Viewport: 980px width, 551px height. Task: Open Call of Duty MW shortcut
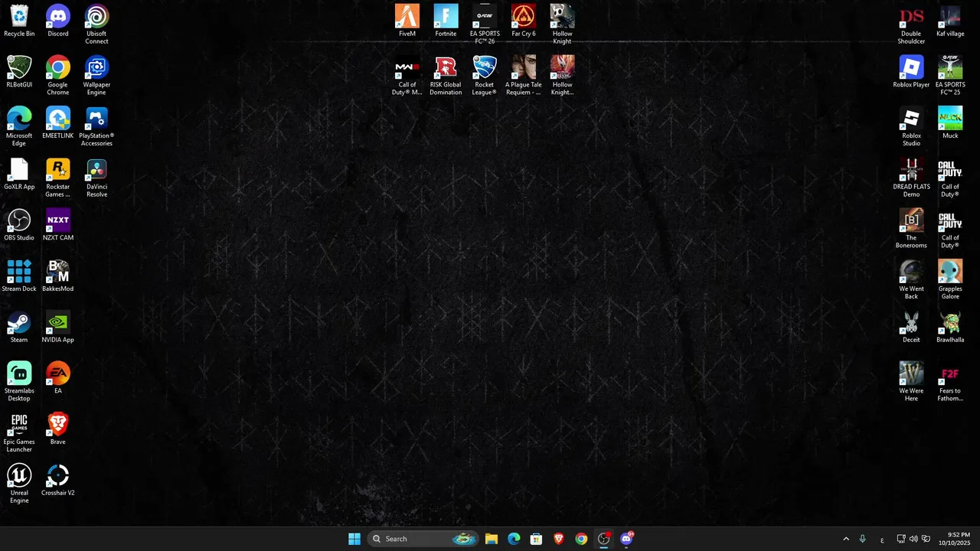(407, 76)
